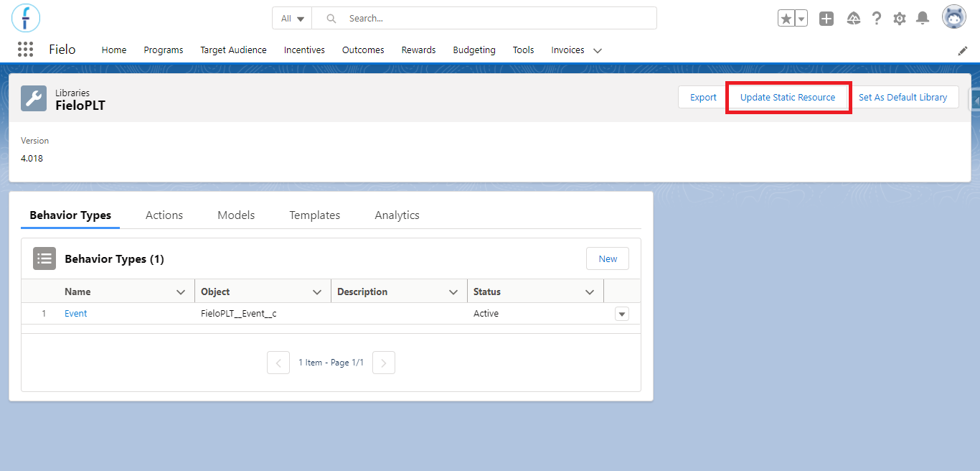Open the Programs nav tab
The height and width of the screenshot is (471, 980).
164,50
